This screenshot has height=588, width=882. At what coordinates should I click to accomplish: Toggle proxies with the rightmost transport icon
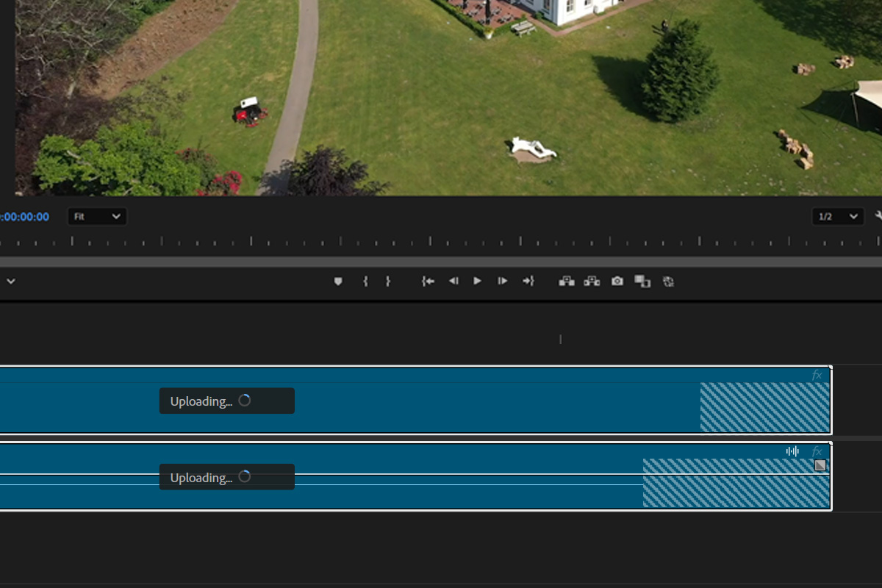pos(668,281)
